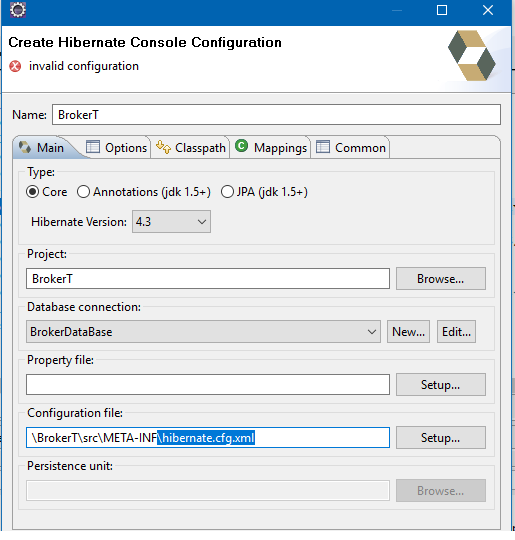Click the empty Property file field
This screenshot has height=540, width=515.
[208, 384]
